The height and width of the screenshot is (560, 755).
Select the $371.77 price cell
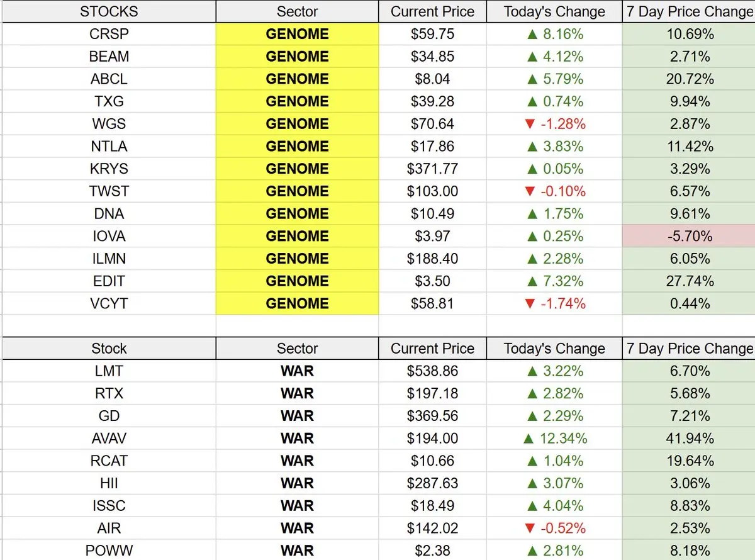pyautogui.click(x=432, y=169)
